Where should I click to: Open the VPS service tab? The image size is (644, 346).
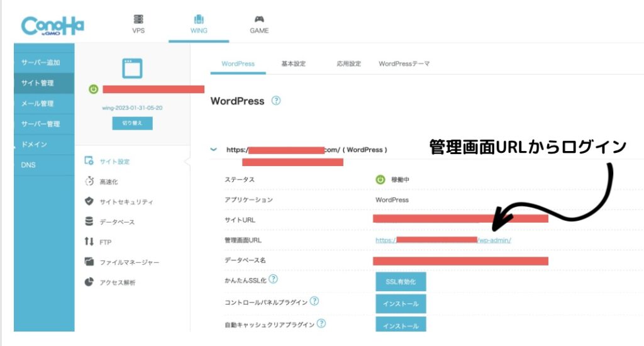point(138,25)
